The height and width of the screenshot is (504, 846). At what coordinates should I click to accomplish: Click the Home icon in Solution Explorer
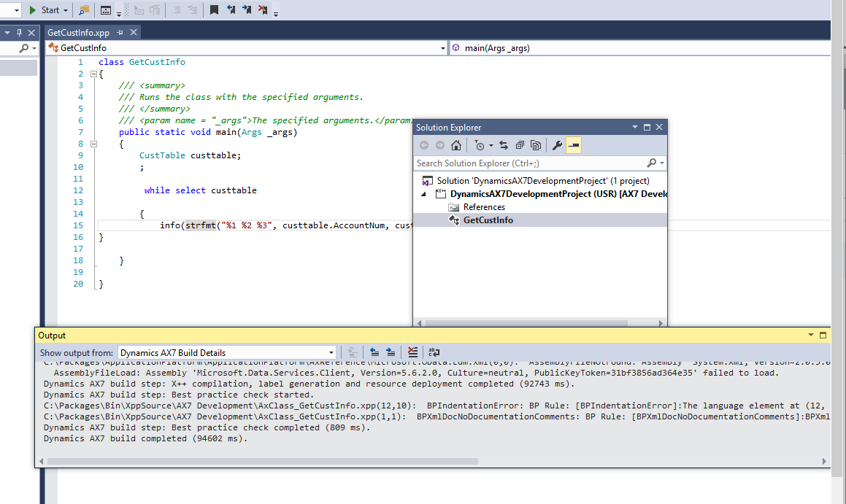click(455, 145)
